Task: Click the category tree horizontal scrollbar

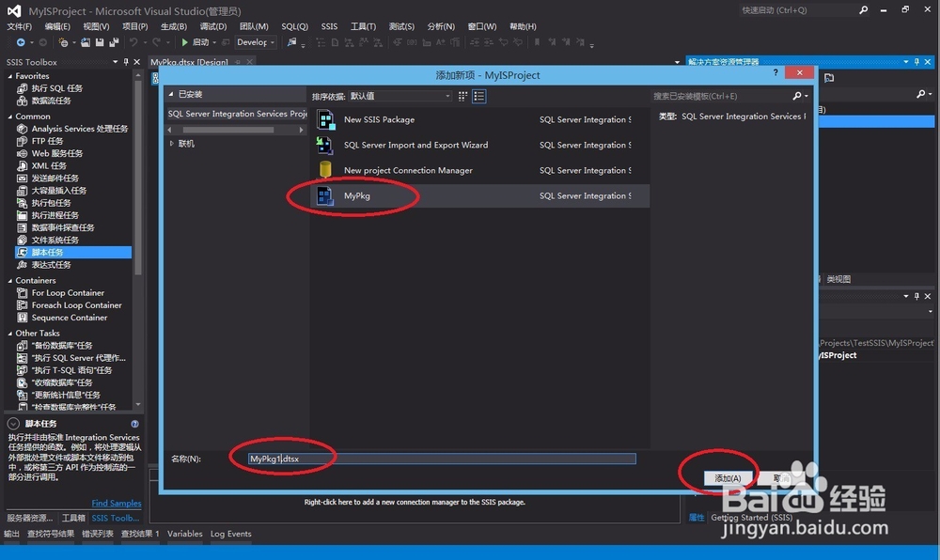Action: click(227, 130)
